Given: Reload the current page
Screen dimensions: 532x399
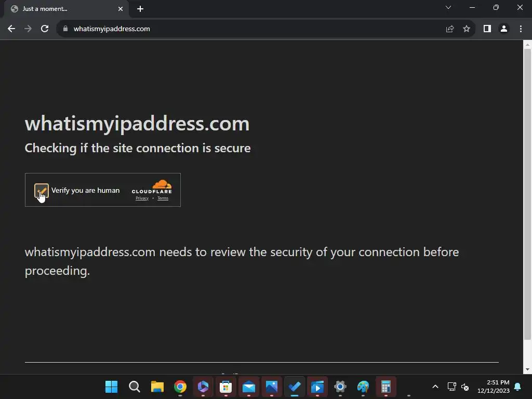Looking at the screenshot, I should coord(45,29).
